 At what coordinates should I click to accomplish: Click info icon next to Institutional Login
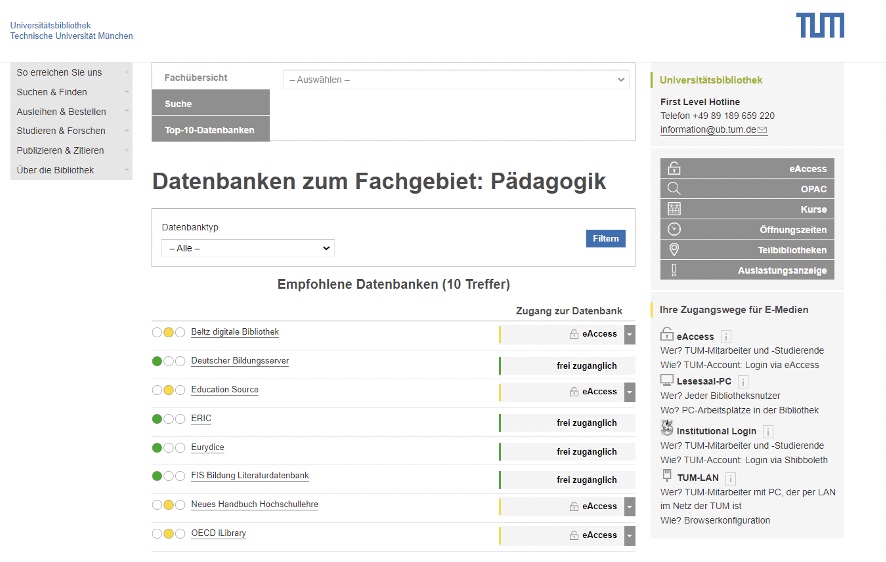tap(768, 431)
